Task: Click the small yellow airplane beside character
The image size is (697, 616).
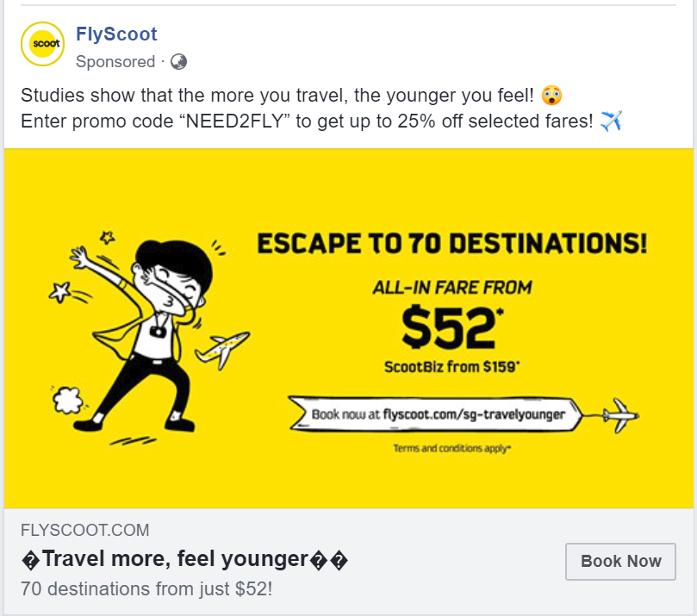Action: 222,351
